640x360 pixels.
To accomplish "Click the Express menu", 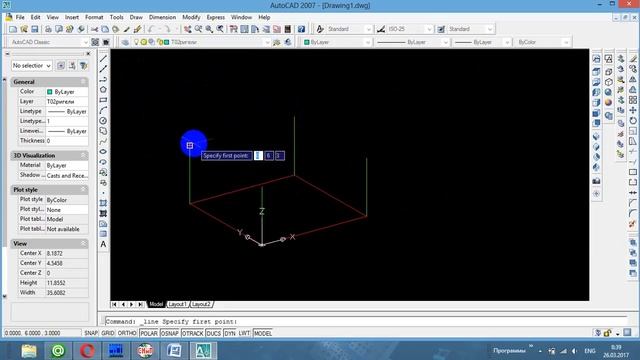I will (216, 17).
